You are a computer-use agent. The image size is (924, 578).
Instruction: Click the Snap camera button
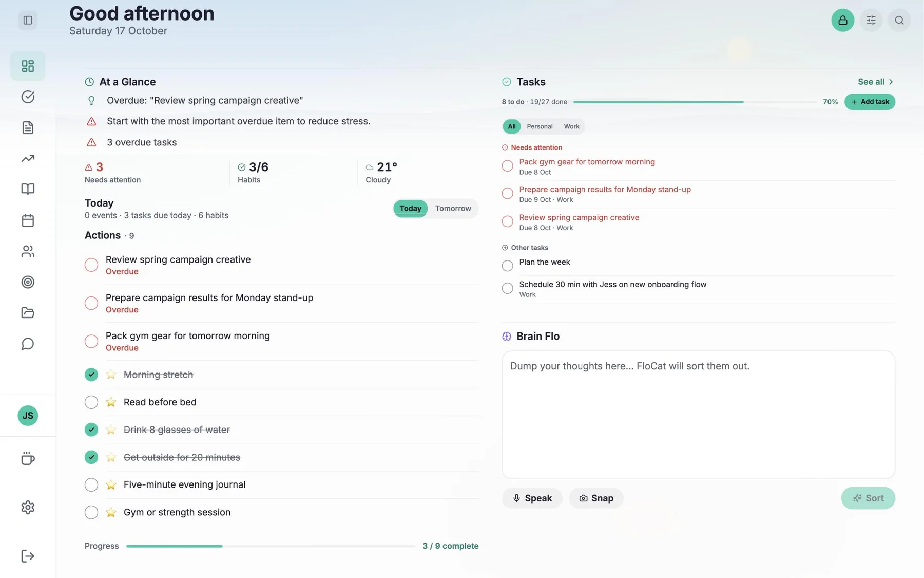(x=596, y=498)
